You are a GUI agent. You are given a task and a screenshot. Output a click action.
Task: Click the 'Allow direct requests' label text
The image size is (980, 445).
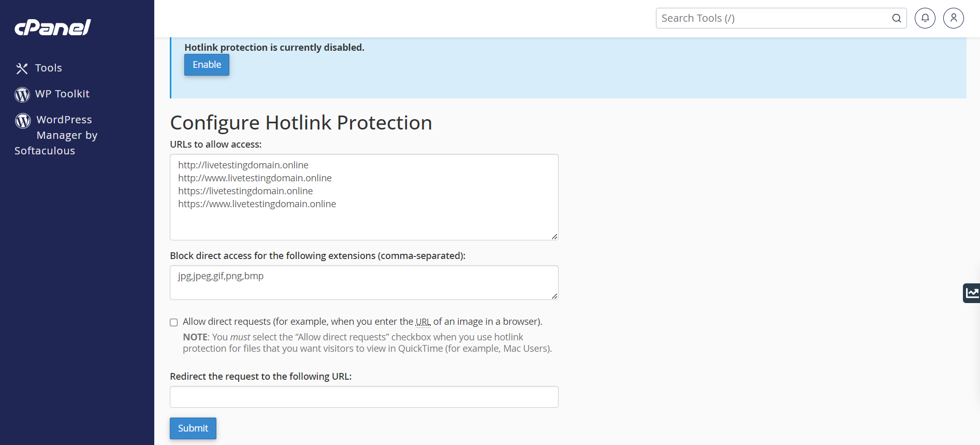click(362, 322)
